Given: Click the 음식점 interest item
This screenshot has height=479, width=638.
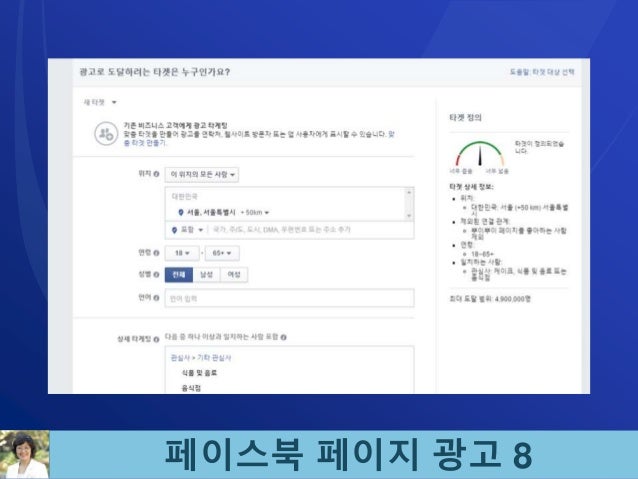Looking at the screenshot, I should 191,388.
